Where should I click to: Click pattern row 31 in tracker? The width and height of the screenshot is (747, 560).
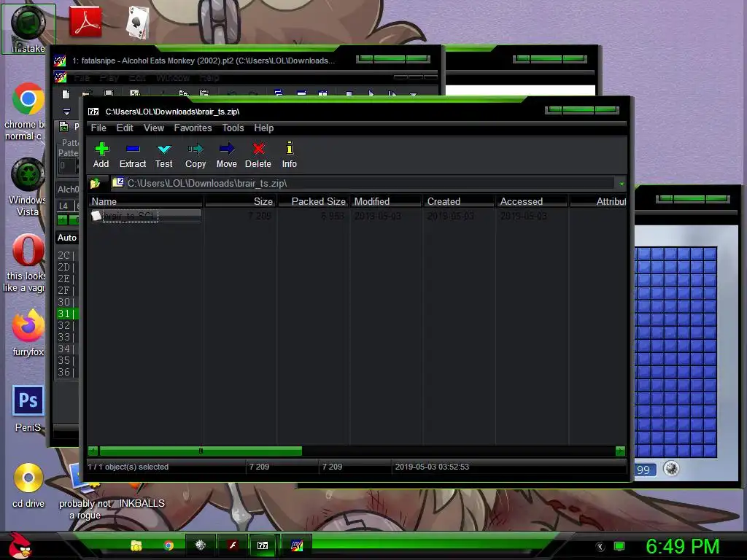pos(66,314)
